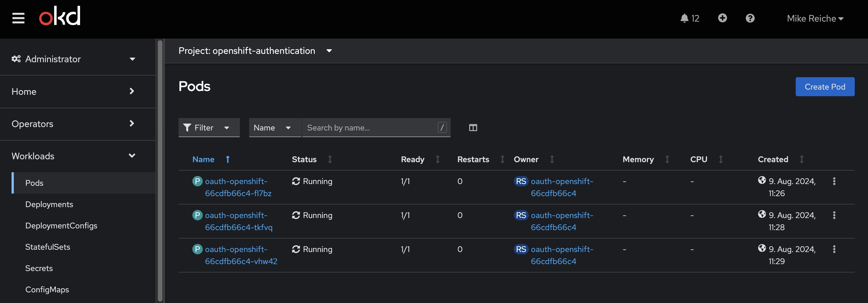The width and height of the screenshot is (868, 303).
Task: Click the Running status icon of the tkfvq pod
Action: (x=296, y=215)
